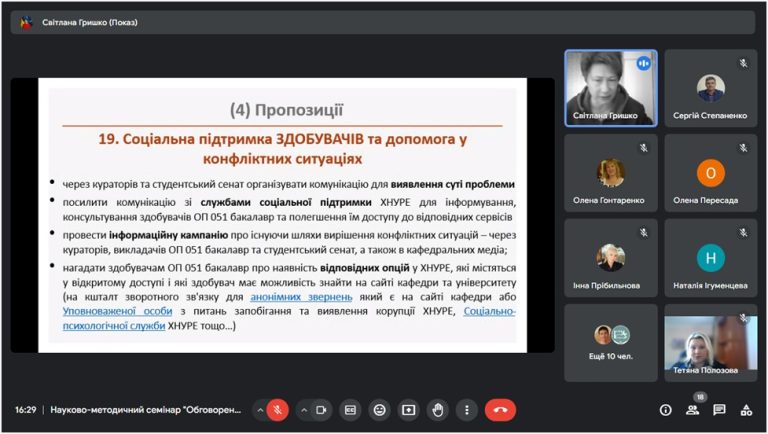The width and height of the screenshot is (768, 434).
Task: Click the slide heading '(4) Пропозиції'
Action: 287,110
